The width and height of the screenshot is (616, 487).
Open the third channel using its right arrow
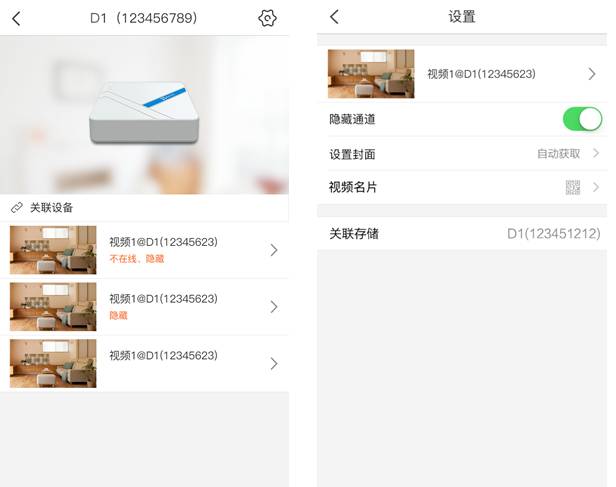point(274,364)
